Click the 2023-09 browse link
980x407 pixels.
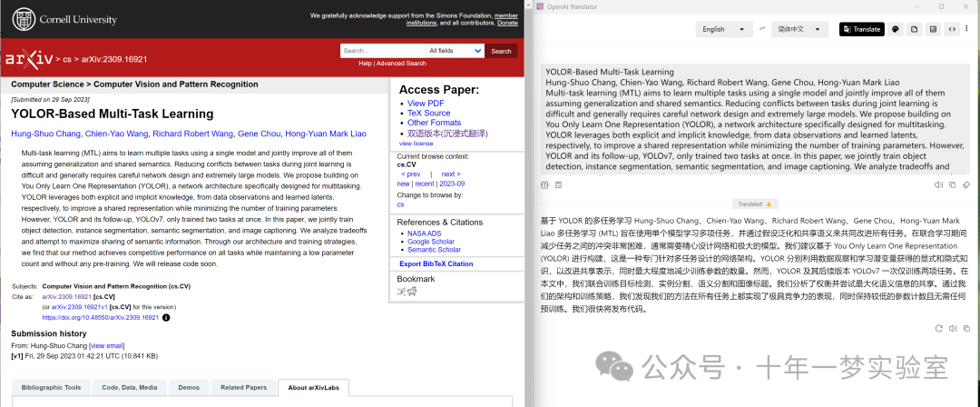[452, 184]
